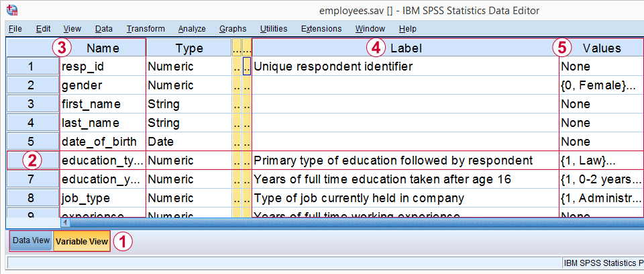Select row 1 header for resp_id
The height and width of the screenshot is (274, 644).
(31, 66)
